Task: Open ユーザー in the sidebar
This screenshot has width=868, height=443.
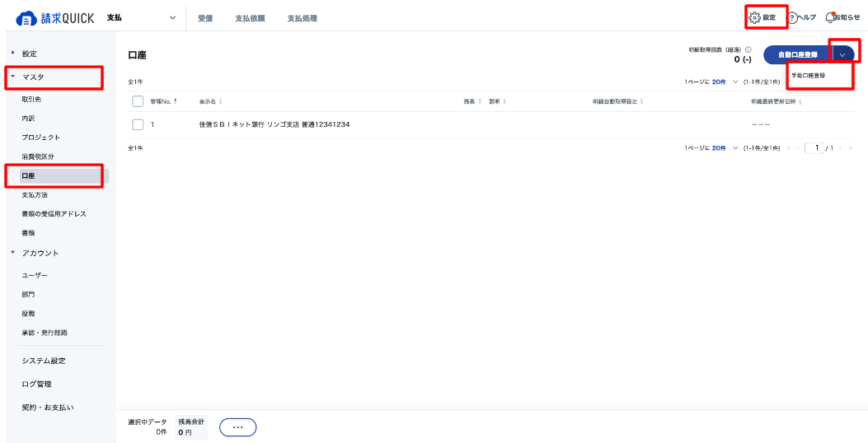Action: pos(35,275)
